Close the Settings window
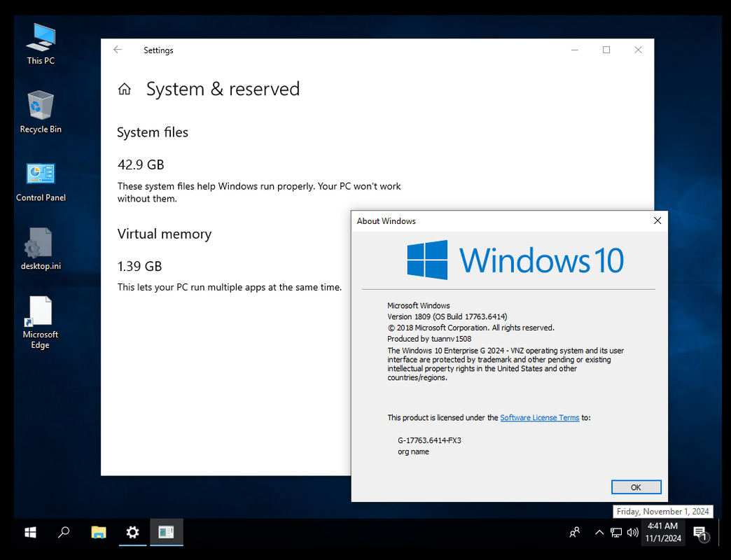Viewport: 731px width, 560px height. coord(639,50)
